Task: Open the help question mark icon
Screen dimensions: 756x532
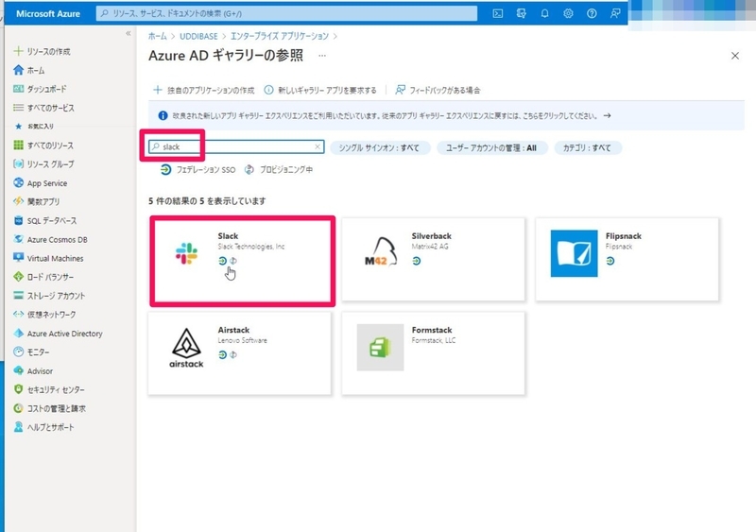Action: tap(592, 13)
